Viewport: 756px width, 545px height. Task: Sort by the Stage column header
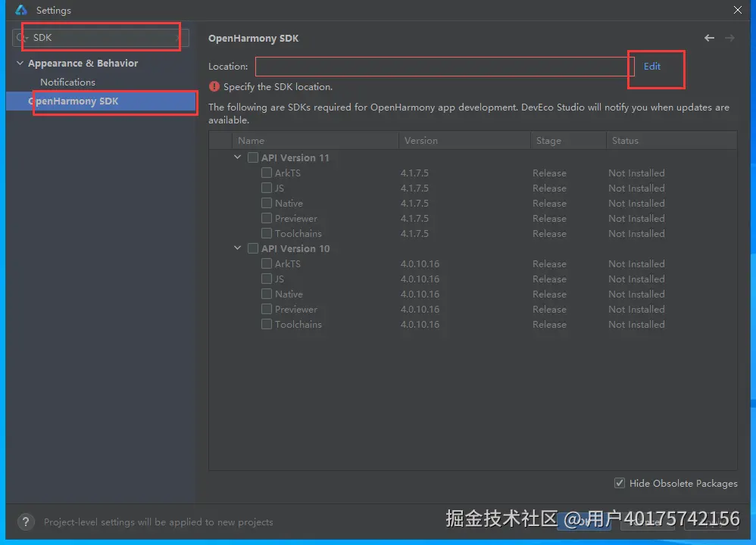568,140
